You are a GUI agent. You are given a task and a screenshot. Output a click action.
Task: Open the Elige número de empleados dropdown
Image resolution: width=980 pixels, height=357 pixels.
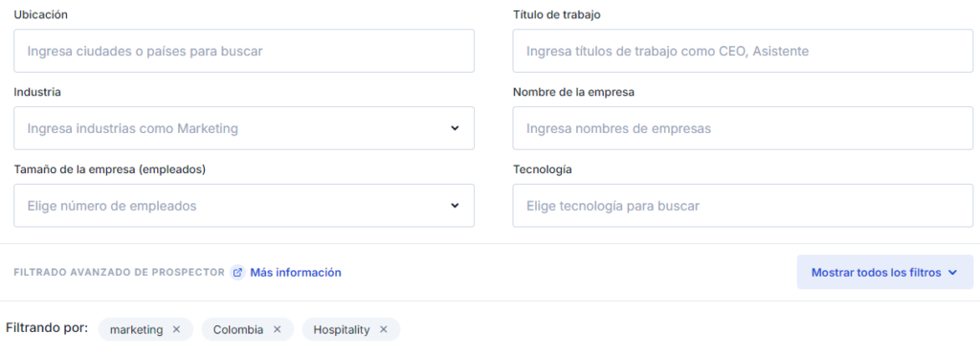(x=244, y=206)
